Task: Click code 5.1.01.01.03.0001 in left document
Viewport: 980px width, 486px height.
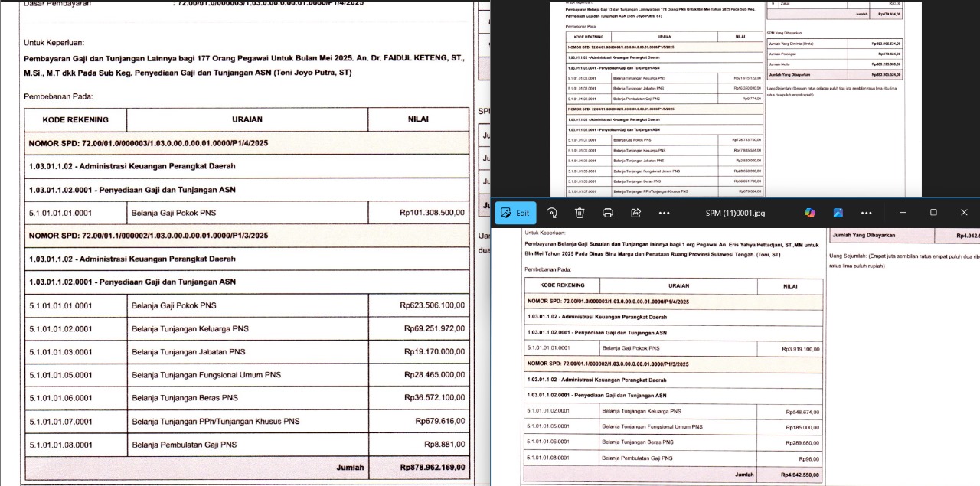Action: [60, 352]
